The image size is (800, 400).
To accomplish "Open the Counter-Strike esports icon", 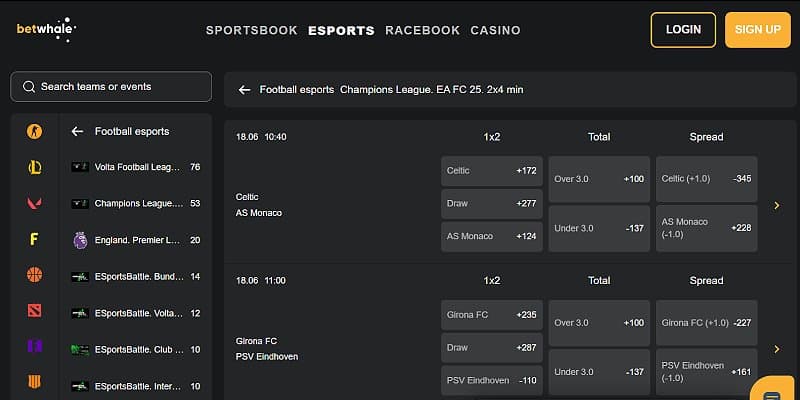I will point(35,131).
